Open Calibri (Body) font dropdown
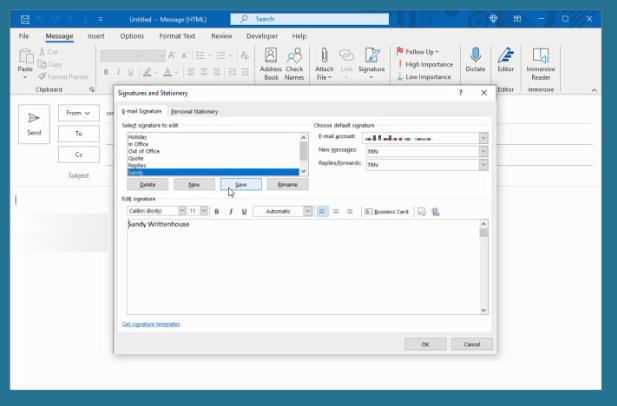 (182, 211)
